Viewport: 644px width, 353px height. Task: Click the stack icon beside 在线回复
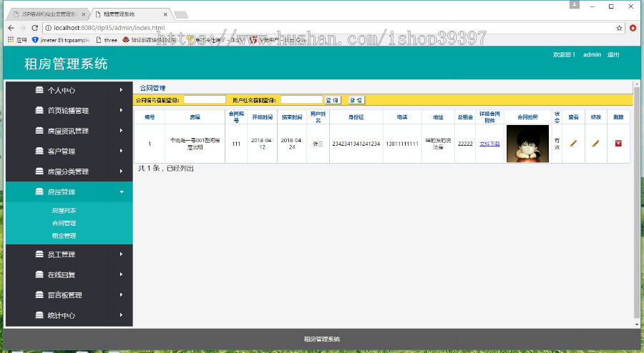coord(39,274)
